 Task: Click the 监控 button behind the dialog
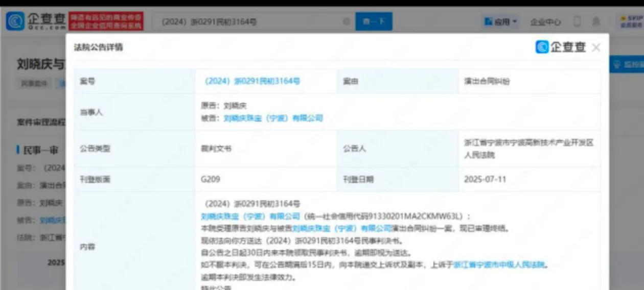[627, 64]
